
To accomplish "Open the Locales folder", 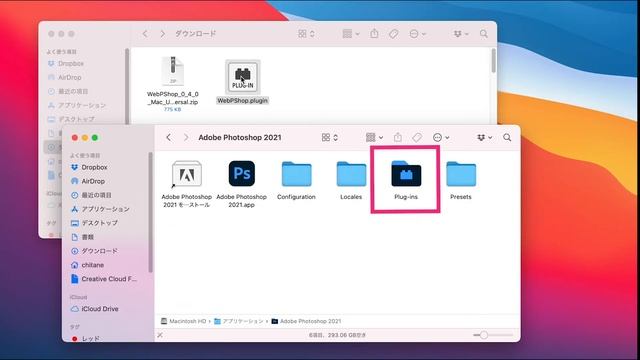I will (351, 174).
